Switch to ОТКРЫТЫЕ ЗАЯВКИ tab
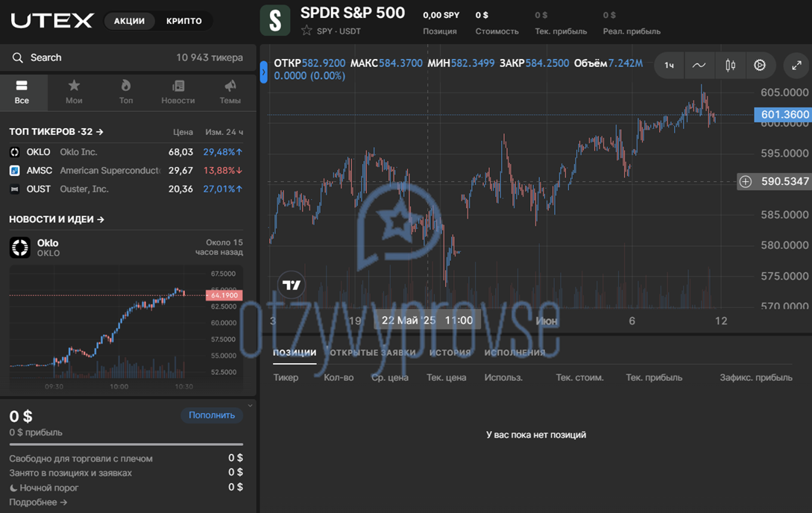The image size is (812, 513). [x=372, y=353]
